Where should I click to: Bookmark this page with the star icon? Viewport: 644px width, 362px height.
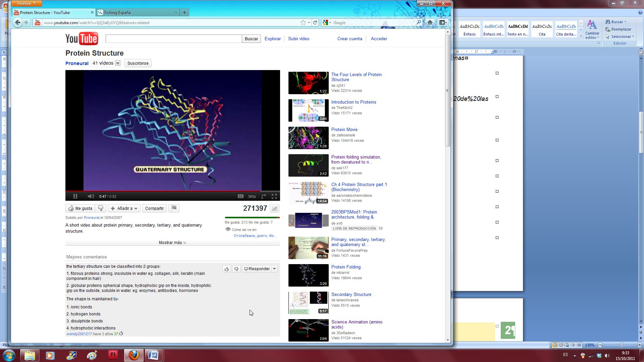[x=303, y=23]
